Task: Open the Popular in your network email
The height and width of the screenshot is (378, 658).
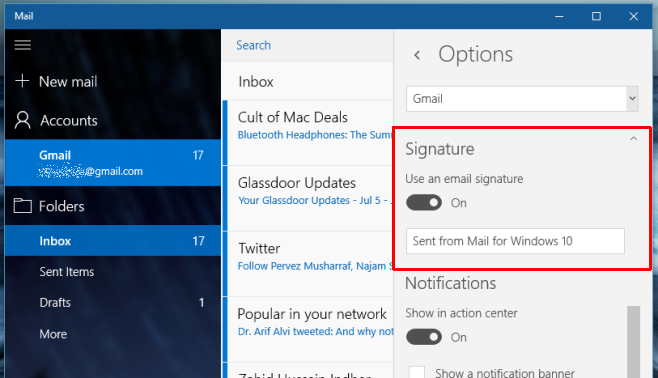Action: point(308,329)
